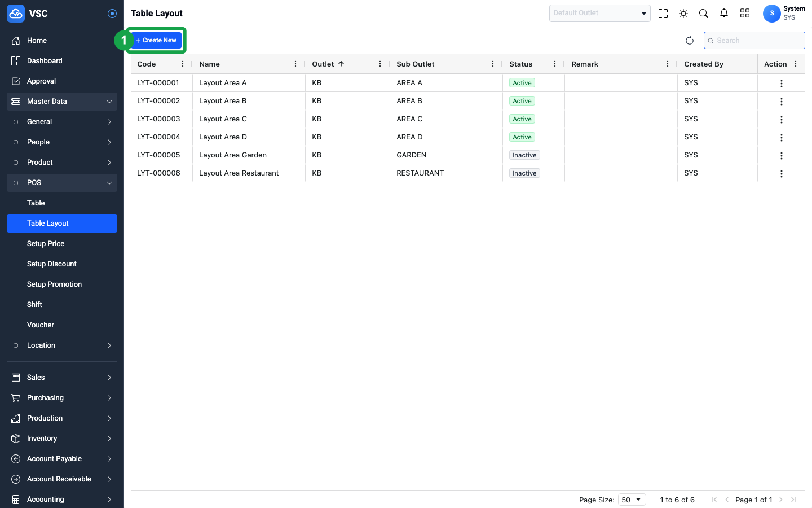
Task: Click the AREA C sub outlet cell
Action: 446,119
